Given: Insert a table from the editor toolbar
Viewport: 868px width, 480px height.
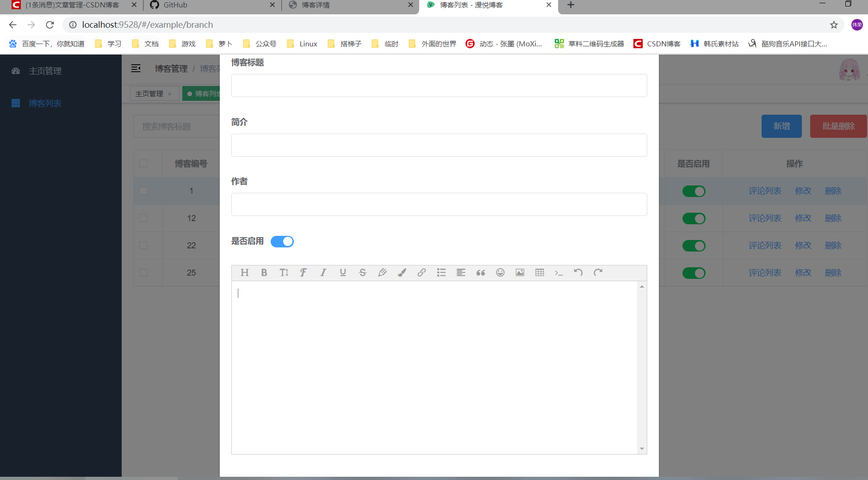Looking at the screenshot, I should point(539,273).
